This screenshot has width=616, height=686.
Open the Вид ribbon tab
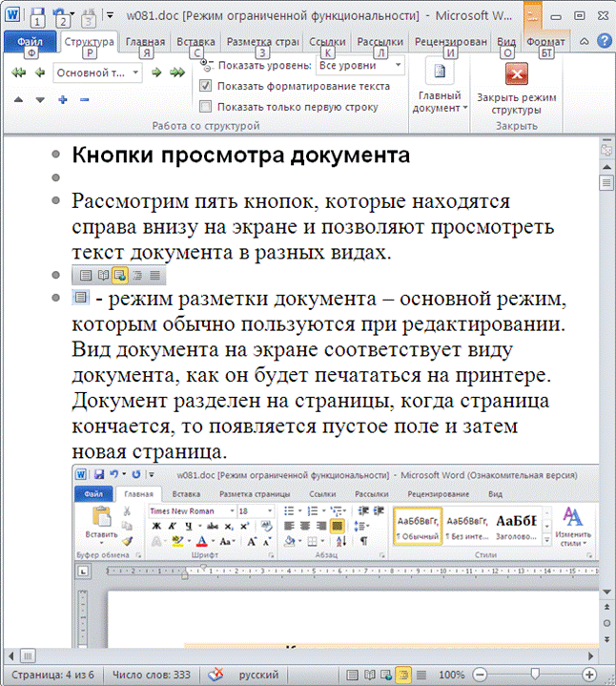pos(506,42)
